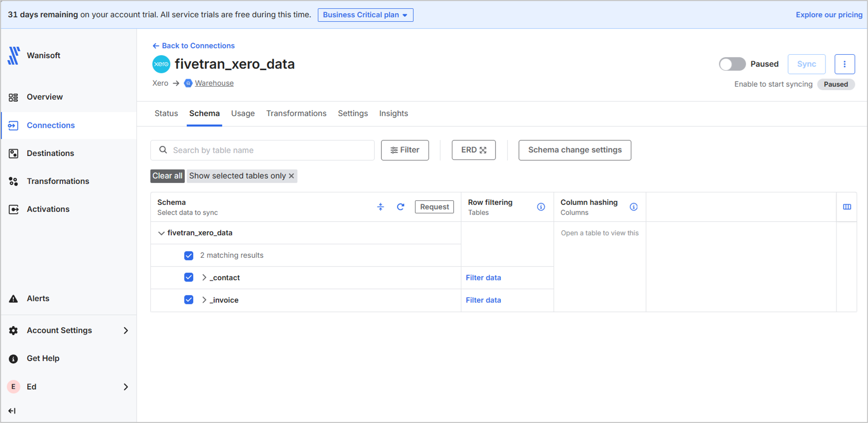The image size is (868, 423).
Task: Uncheck the _invoice table checkbox
Action: (189, 300)
